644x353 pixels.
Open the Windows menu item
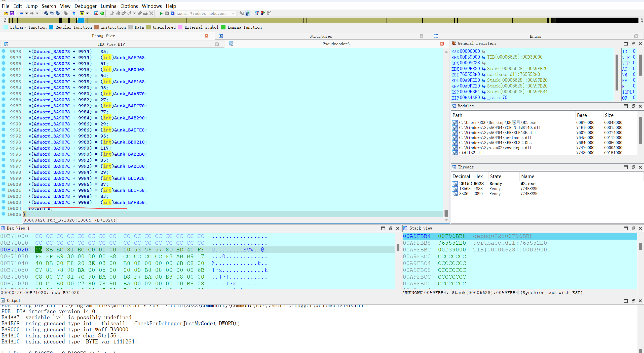pyautogui.click(x=152, y=6)
